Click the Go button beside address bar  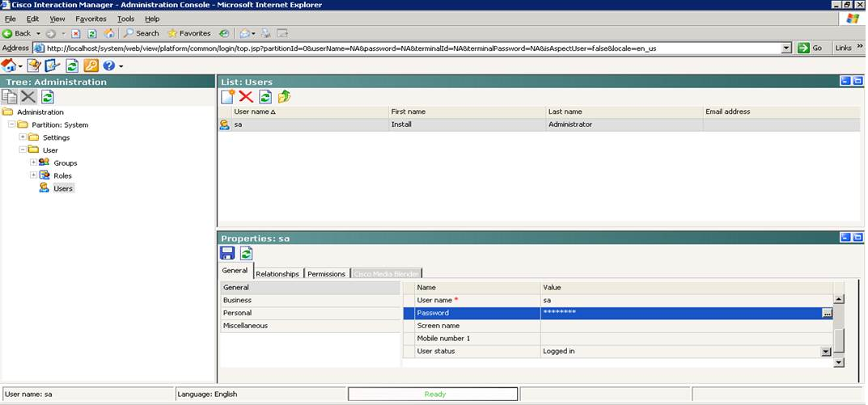[810, 49]
